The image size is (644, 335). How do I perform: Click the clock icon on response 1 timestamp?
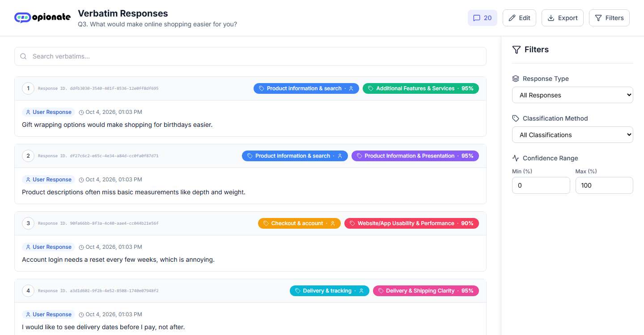[x=81, y=113]
